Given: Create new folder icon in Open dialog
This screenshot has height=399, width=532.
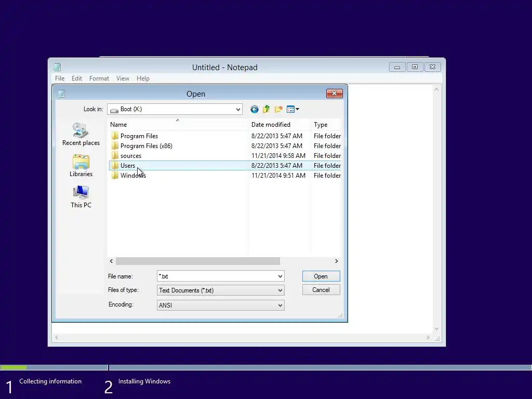Looking at the screenshot, I should [278, 109].
